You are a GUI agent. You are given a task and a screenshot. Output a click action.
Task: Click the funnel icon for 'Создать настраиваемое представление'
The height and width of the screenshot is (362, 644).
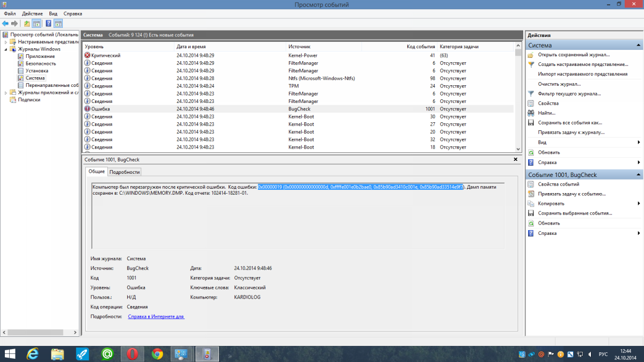[x=531, y=64]
